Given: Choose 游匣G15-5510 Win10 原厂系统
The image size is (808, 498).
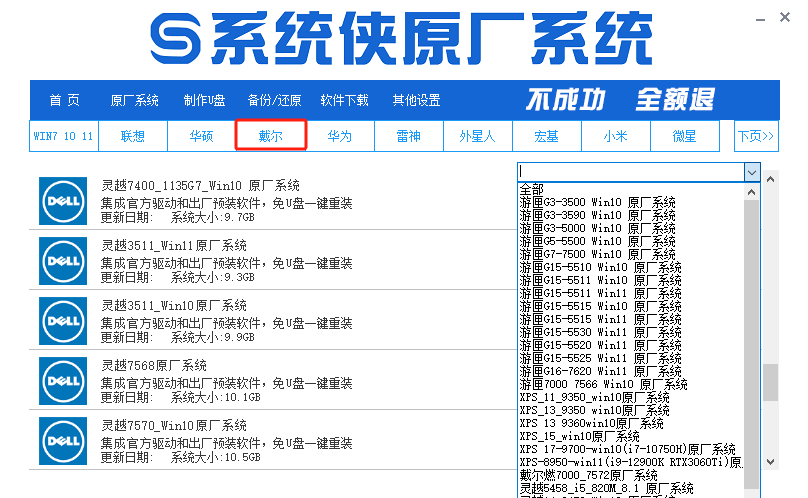Looking at the screenshot, I should 631,267.
